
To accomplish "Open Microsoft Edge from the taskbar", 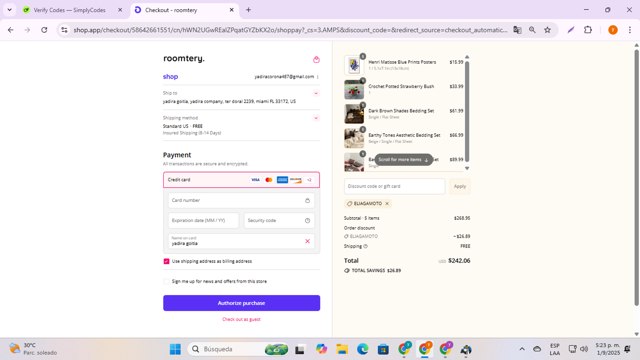I will pyautogui.click(x=362, y=349).
